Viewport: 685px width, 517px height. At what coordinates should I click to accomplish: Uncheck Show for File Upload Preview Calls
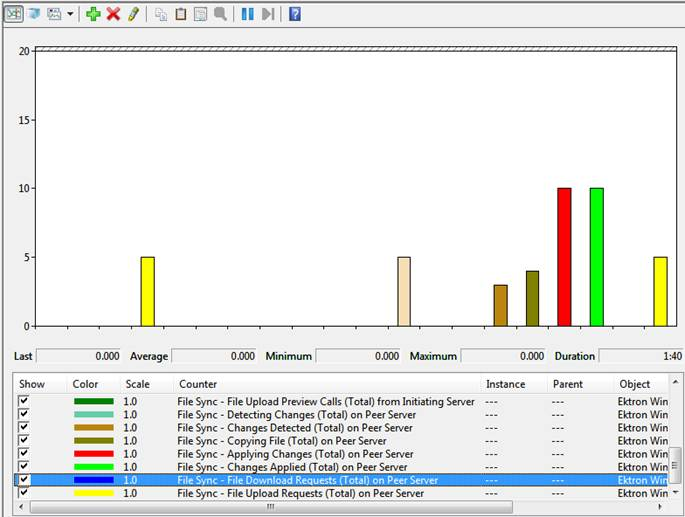coord(23,401)
